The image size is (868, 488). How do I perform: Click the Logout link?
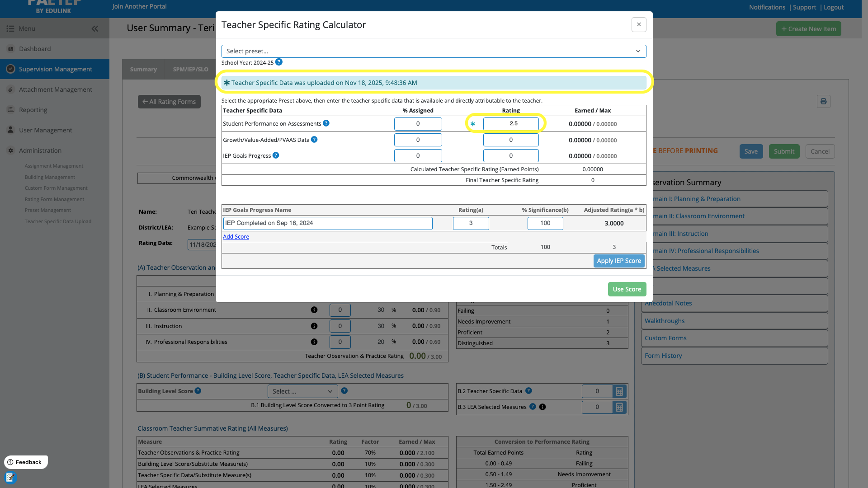(833, 7)
